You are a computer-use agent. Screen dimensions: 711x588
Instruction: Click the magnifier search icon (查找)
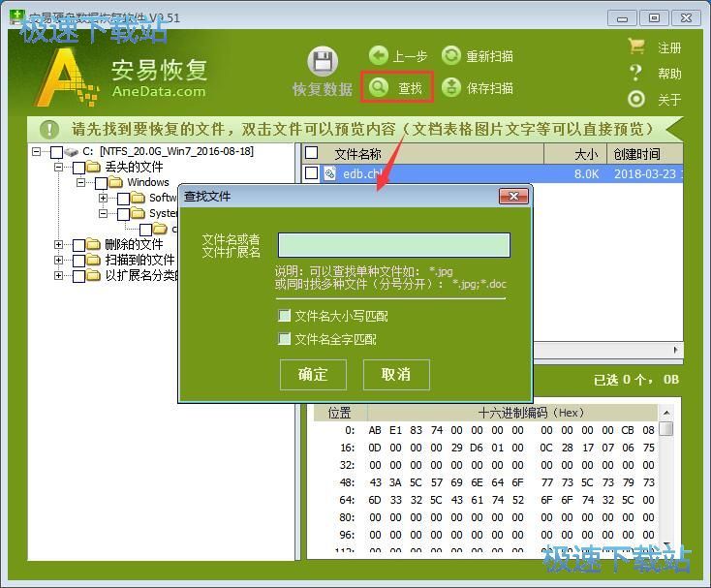coord(379,86)
